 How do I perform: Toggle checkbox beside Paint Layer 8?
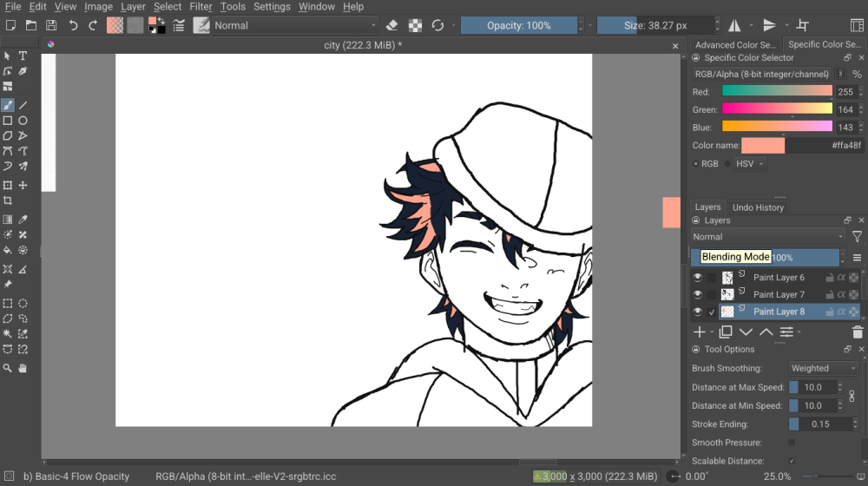click(x=712, y=312)
